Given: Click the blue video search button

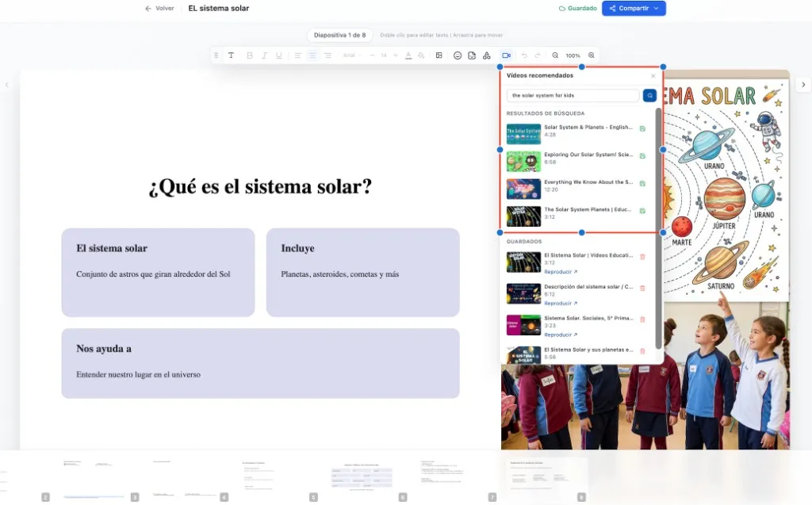Looking at the screenshot, I should [649, 95].
